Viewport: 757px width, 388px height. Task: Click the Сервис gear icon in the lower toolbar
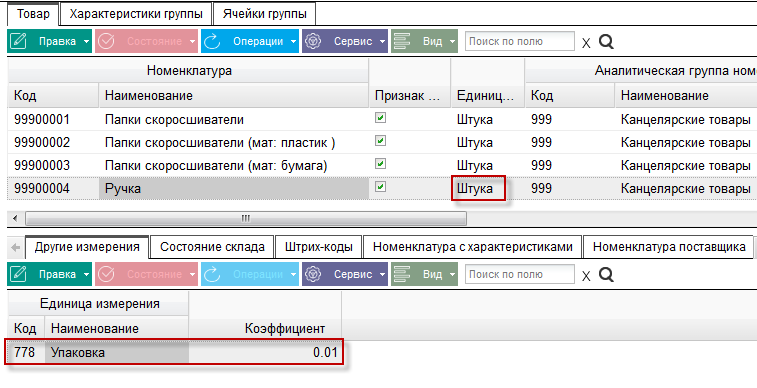[314, 274]
